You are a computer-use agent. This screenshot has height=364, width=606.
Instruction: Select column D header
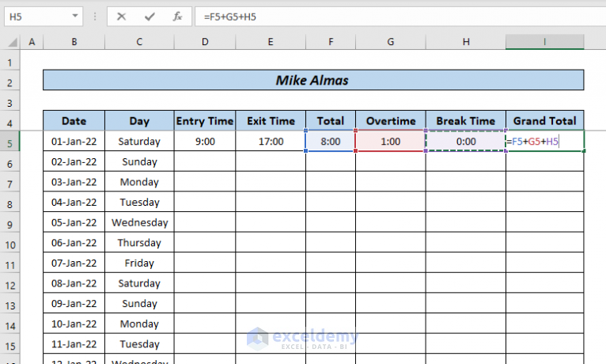click(x=205, y=42)
